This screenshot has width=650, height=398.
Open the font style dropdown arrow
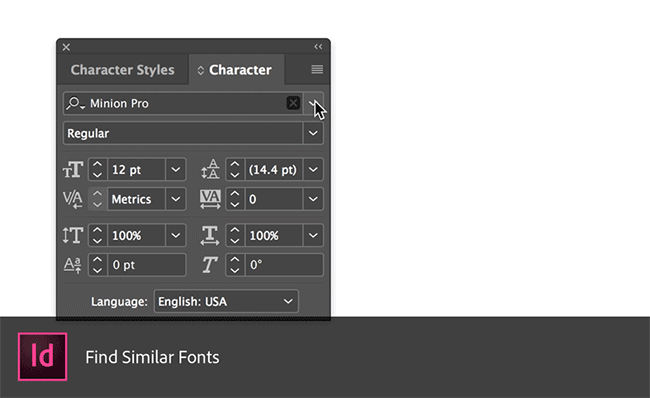pos(313,133)
